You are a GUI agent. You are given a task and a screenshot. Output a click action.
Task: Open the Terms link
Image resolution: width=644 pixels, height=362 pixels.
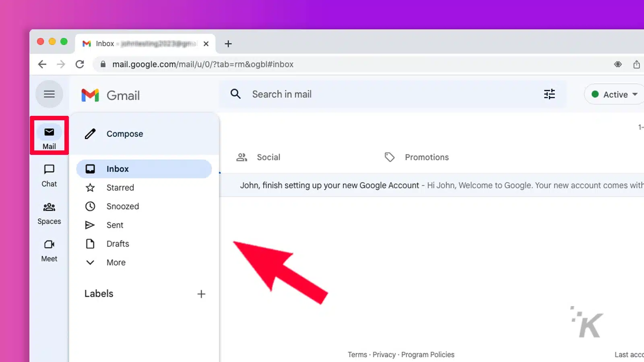click(x=357, y=355)
